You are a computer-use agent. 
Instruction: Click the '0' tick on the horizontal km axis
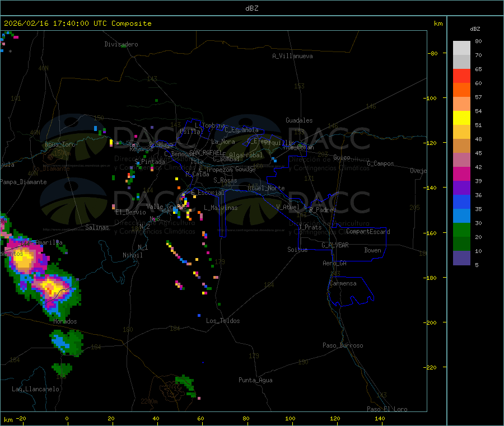pyautogui.click(x=67, y=418)
